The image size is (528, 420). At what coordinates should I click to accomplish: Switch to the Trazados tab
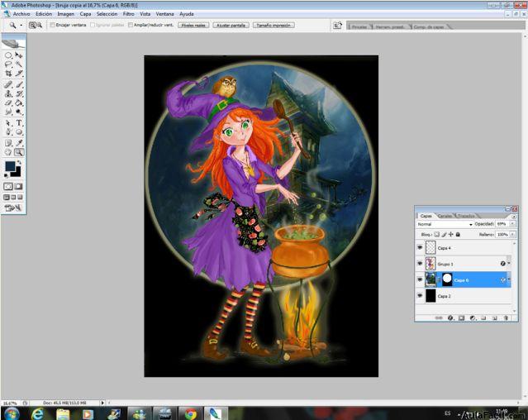[466, 216]
